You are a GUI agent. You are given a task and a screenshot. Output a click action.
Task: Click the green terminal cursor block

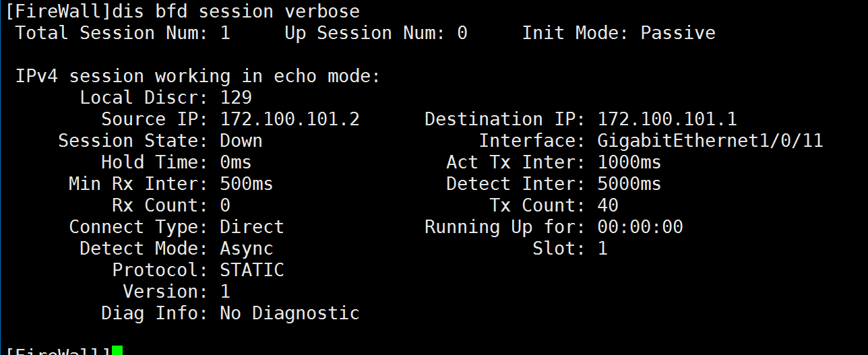[117, 350]
